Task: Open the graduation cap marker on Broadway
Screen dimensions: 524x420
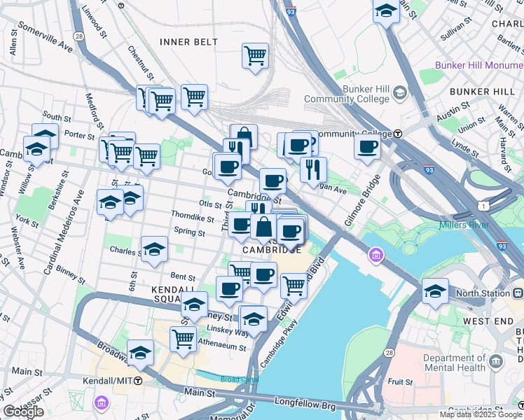Action: [x=140, y=353]
